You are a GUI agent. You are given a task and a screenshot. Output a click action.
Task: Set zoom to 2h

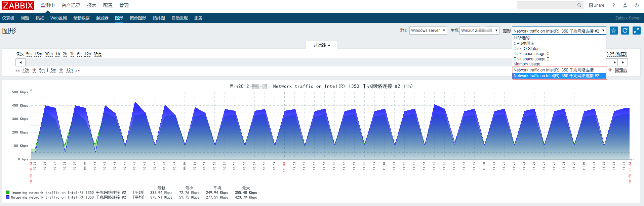tap(65, 54)
